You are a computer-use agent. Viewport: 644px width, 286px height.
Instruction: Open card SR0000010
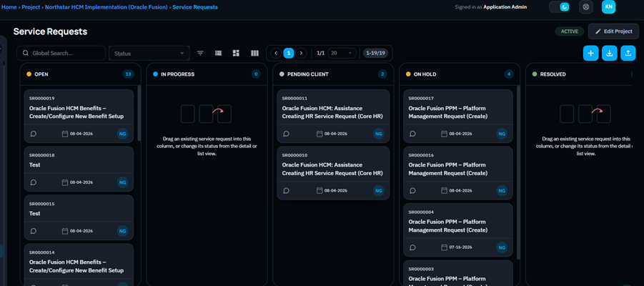pos(333,173)
